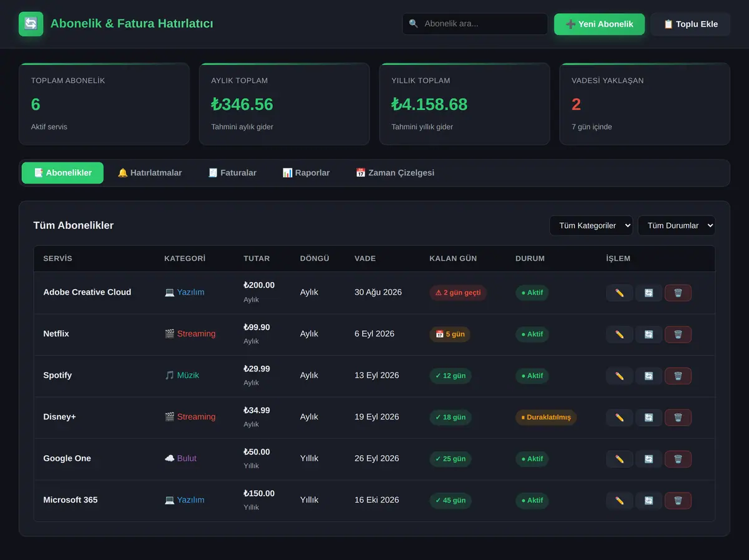Renew the Adobe Creative Cloud subscription

click(649, 293)
